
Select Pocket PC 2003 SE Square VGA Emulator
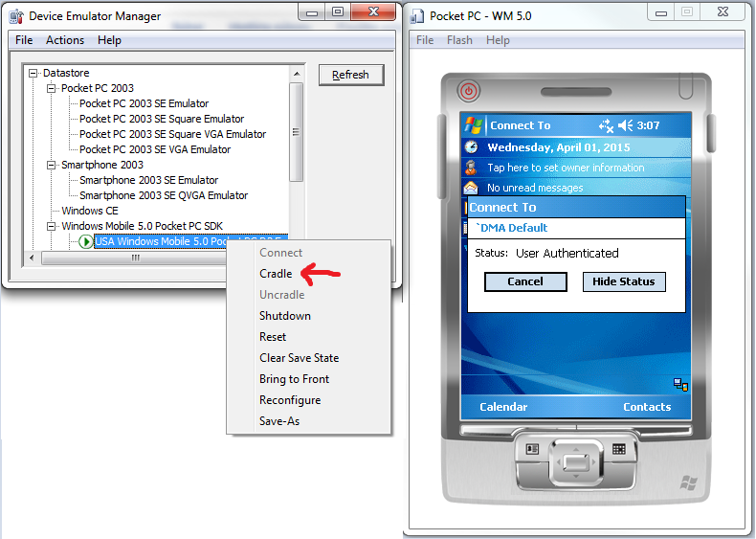pos(172,134)
